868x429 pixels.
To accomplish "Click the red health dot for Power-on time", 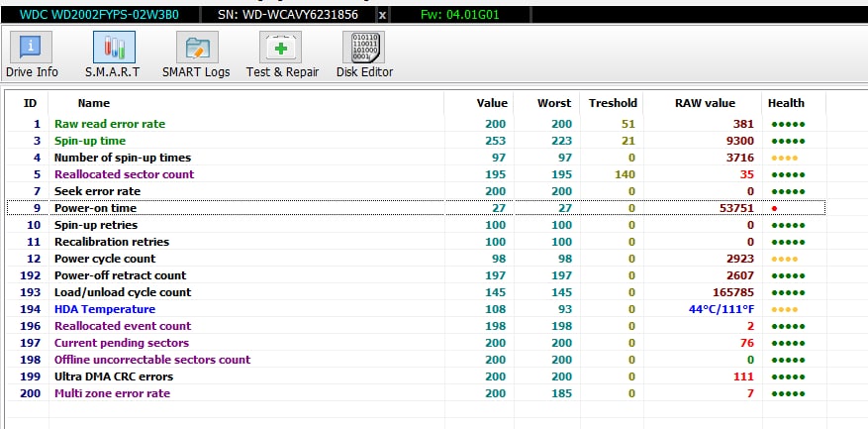I will [x=774, y=208].
